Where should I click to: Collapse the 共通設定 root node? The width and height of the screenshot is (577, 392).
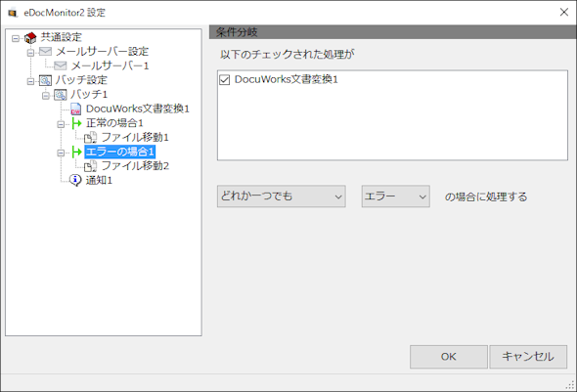(x=16, y=38)
